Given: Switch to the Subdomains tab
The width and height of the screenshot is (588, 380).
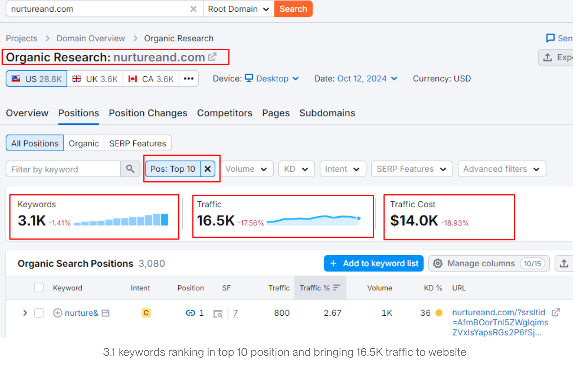Looking at the screenshot, I should click(327, 113).
